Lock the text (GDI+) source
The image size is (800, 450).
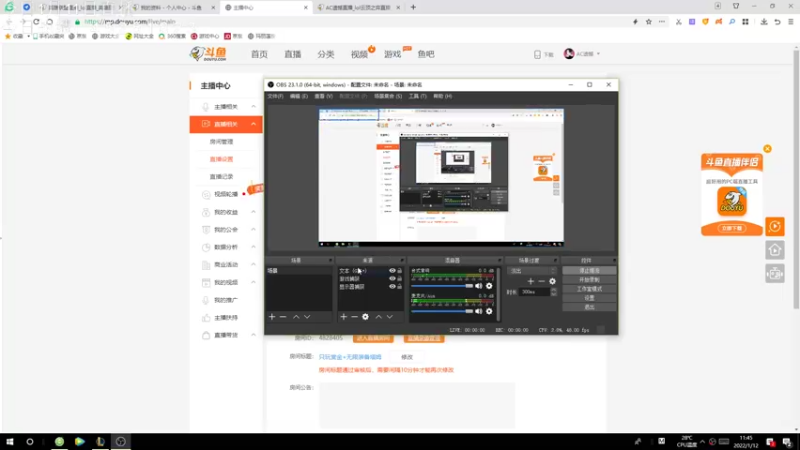(x=399, y=271)
